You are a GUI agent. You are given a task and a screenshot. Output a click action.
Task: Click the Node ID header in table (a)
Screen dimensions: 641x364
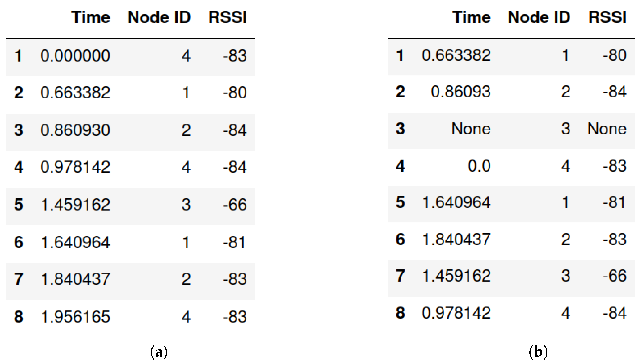pos(159,17)
